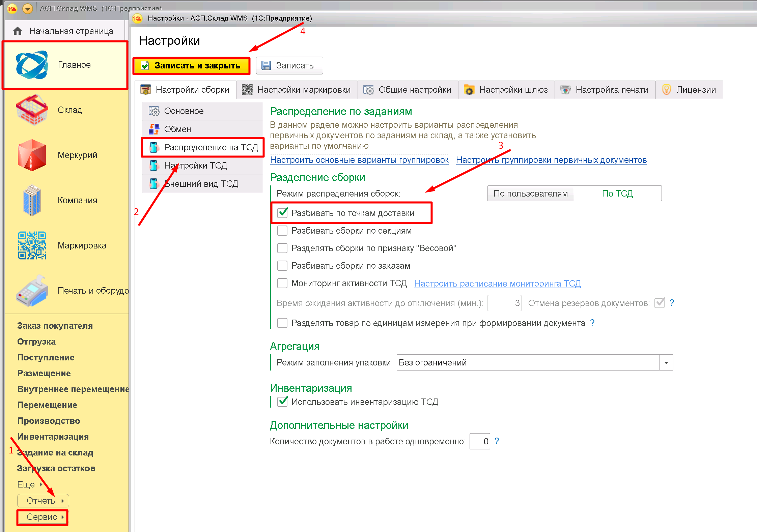
Task: Click the 1C logo in main window title
Action: click(12, 8)
